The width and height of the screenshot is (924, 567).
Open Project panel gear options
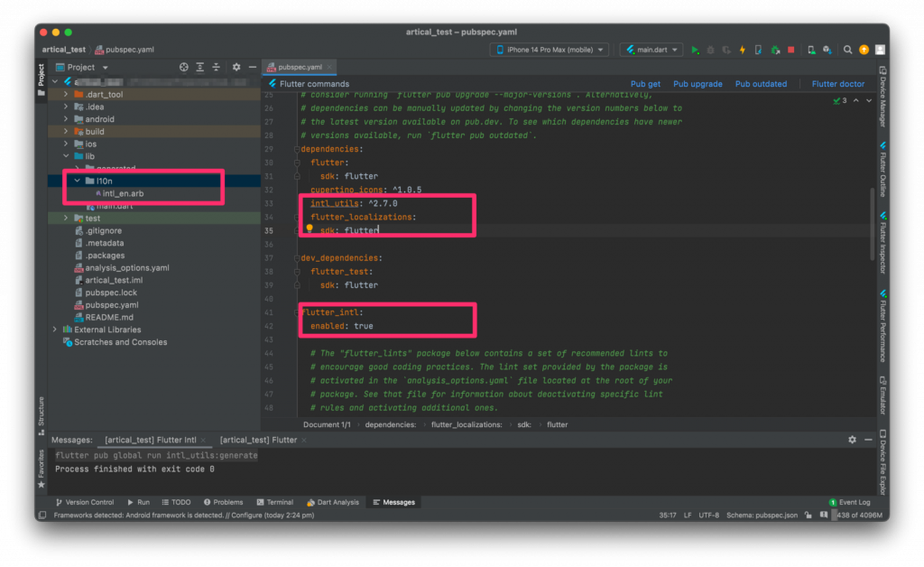(x=236, y=67)
